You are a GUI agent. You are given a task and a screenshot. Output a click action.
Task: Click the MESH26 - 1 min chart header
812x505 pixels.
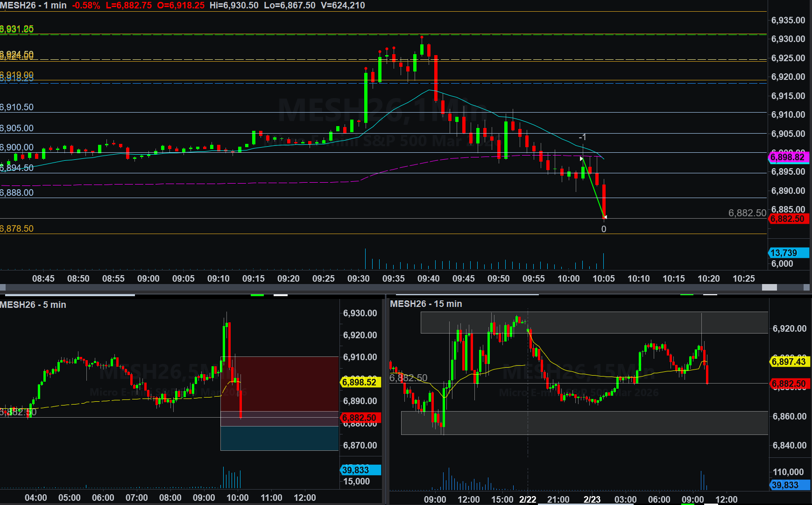point(33,5)
